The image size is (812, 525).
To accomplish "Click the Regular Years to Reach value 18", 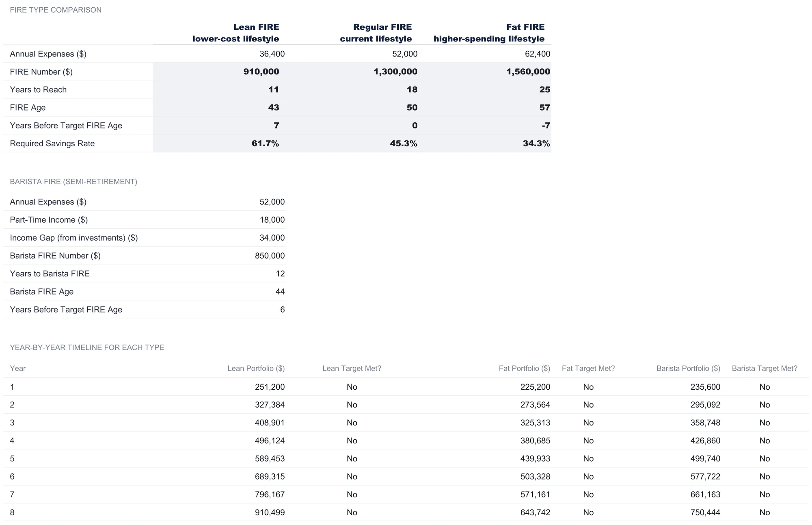I will [x=412, y=90].
